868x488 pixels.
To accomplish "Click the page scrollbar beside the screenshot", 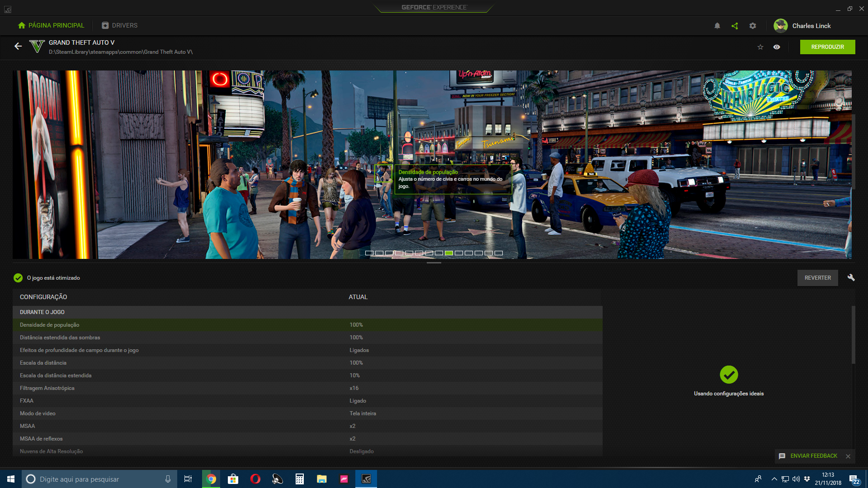I will [x=854, y=152].
